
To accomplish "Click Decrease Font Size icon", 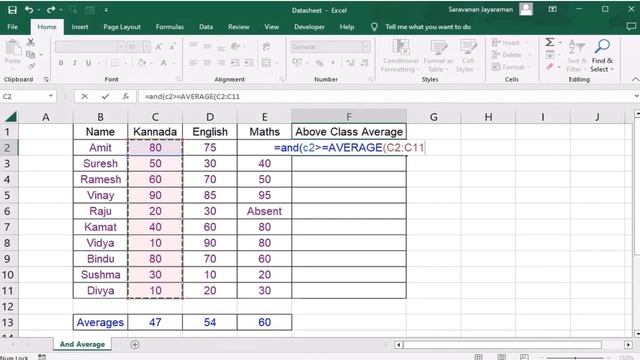I will click(x=173, y=47).
